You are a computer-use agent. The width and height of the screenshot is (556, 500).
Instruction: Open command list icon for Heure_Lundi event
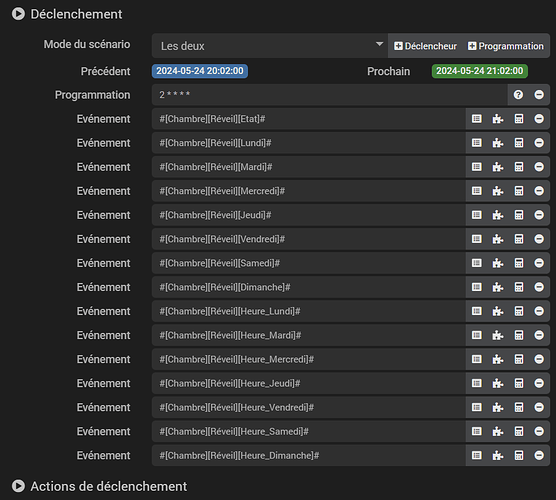click(x=477, y=311)
